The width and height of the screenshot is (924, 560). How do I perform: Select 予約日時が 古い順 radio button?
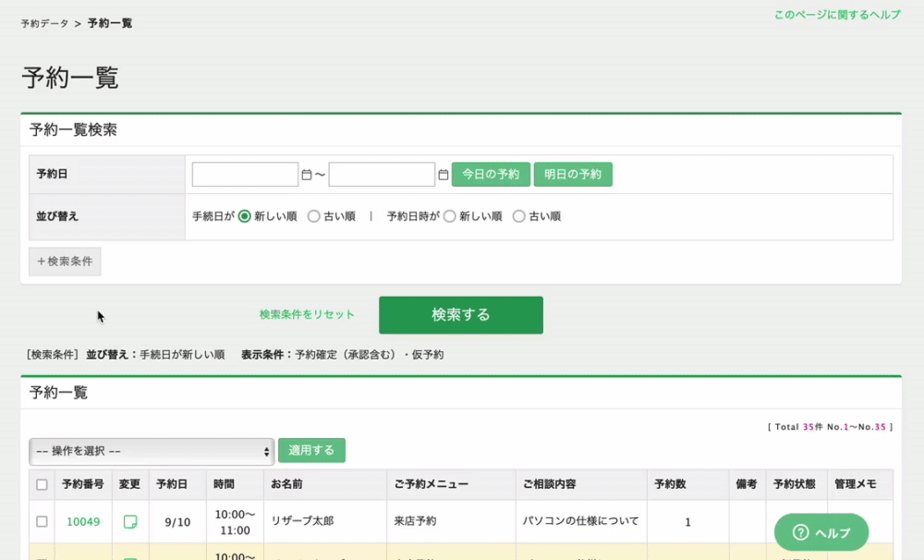(518, 216)
